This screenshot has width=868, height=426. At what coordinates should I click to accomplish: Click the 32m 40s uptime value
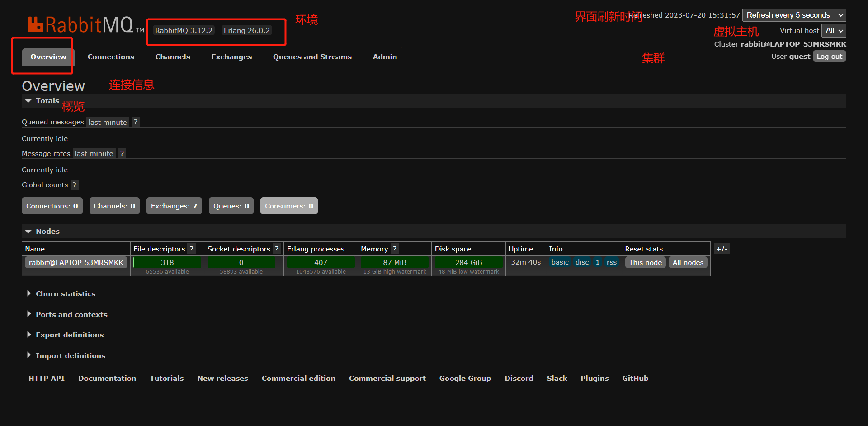tap(526, 262)
